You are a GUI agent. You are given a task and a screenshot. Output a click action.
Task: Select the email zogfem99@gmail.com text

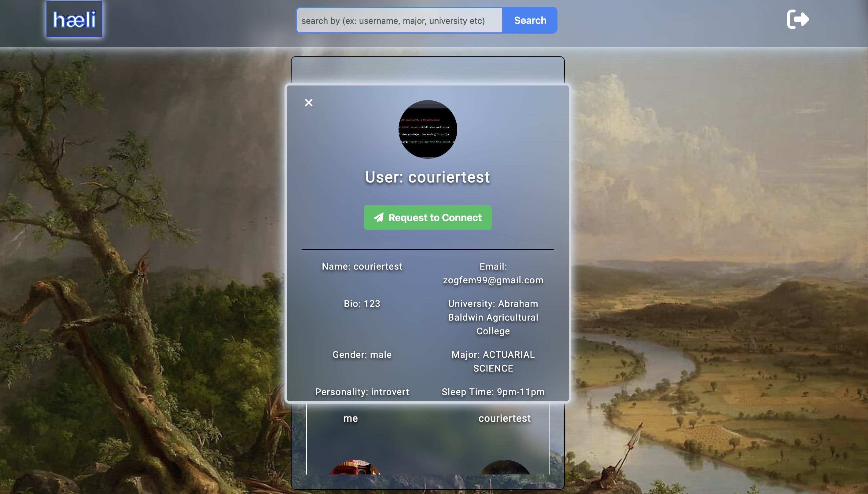coord(493,280)
